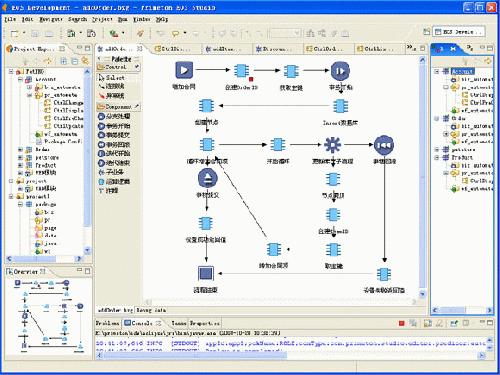Select the eject-icon round node in the diagram

point(207,178)
